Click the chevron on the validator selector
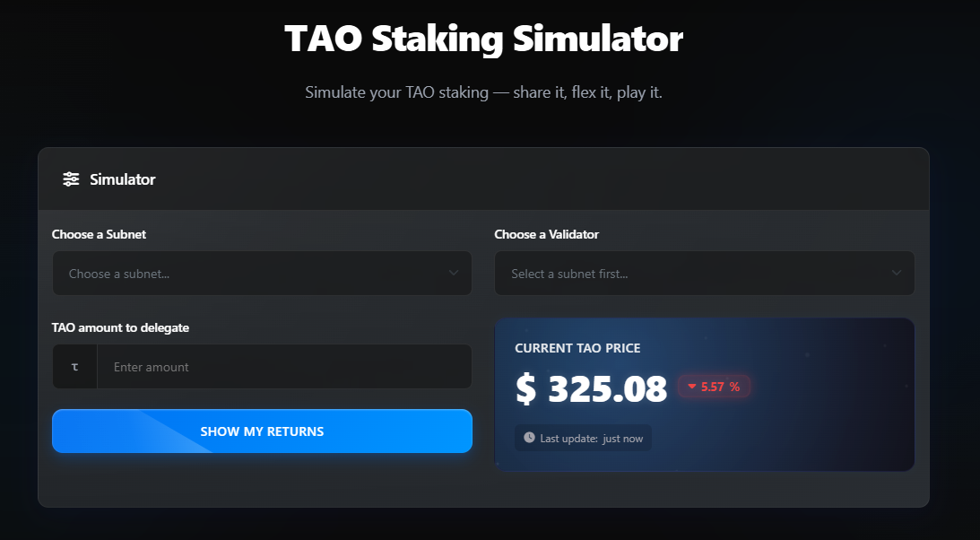980x540 pixels. 896,273
